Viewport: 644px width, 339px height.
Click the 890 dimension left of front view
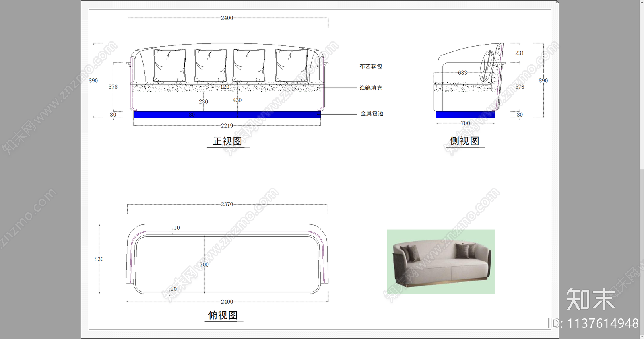[x=93, y=80]
